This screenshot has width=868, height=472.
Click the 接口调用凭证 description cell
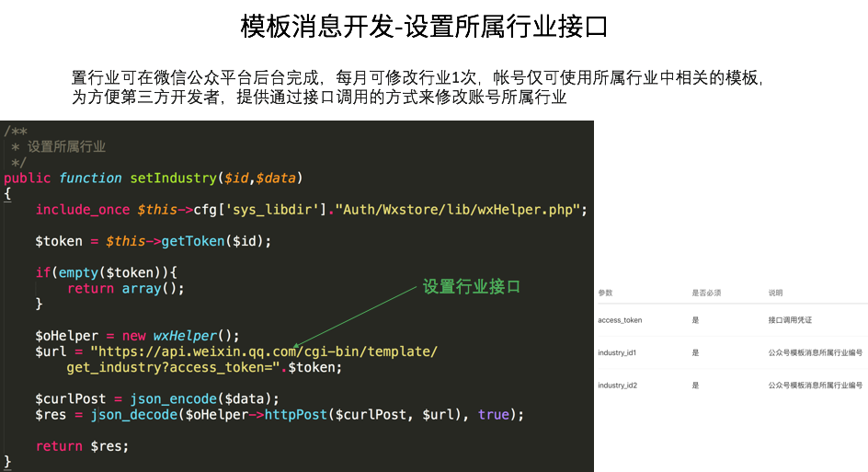[x=790, y=320]
